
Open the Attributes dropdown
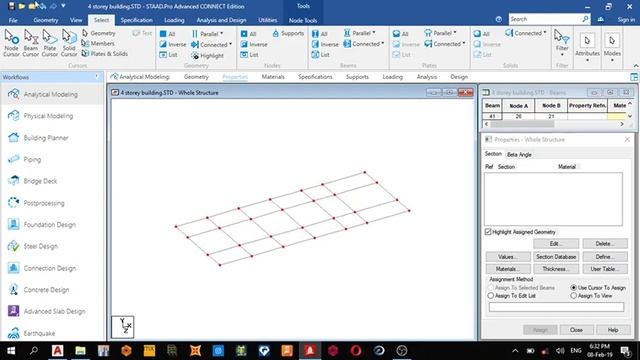(587, 48)
